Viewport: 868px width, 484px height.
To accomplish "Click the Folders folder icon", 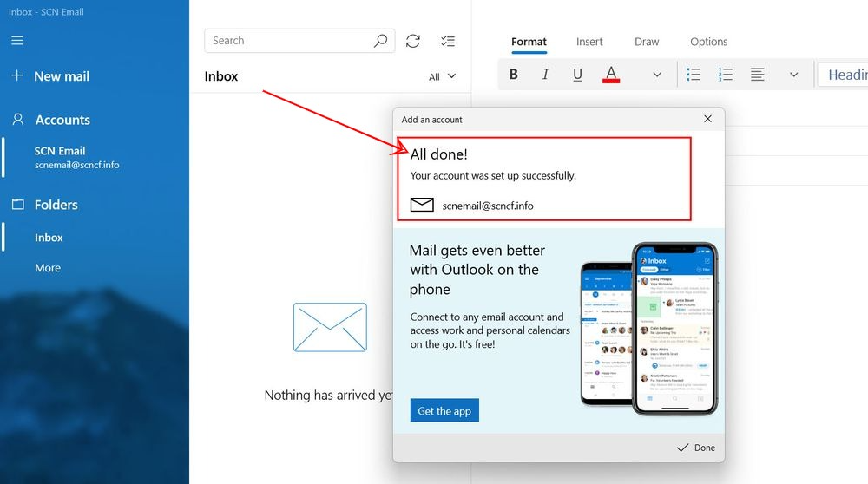I will (17, 204).
